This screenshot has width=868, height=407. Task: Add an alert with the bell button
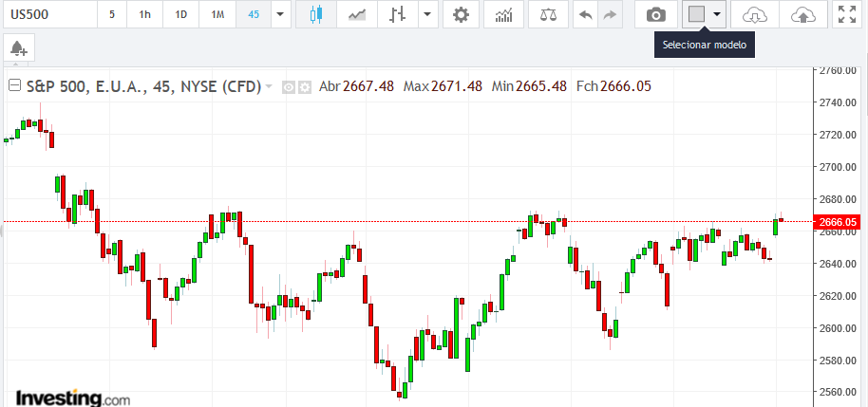[17, 47]
